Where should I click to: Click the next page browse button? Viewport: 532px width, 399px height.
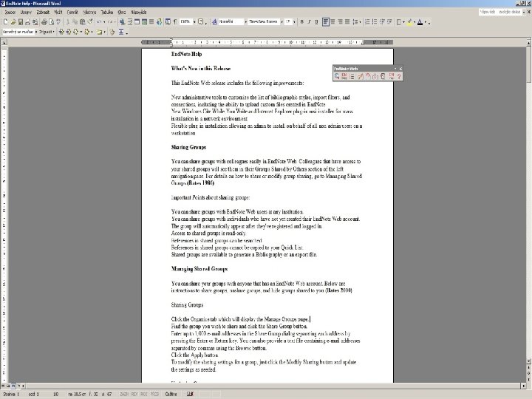click(x=528, y=378)
